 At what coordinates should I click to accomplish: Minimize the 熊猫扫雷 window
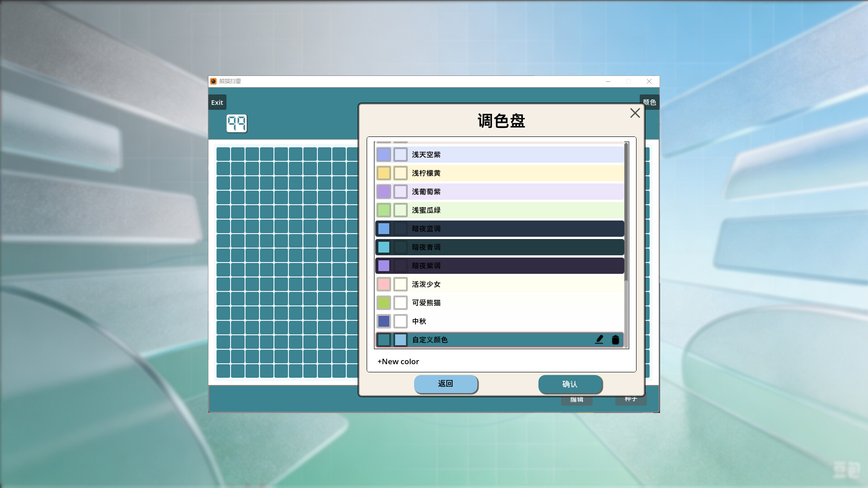[608, 81]
